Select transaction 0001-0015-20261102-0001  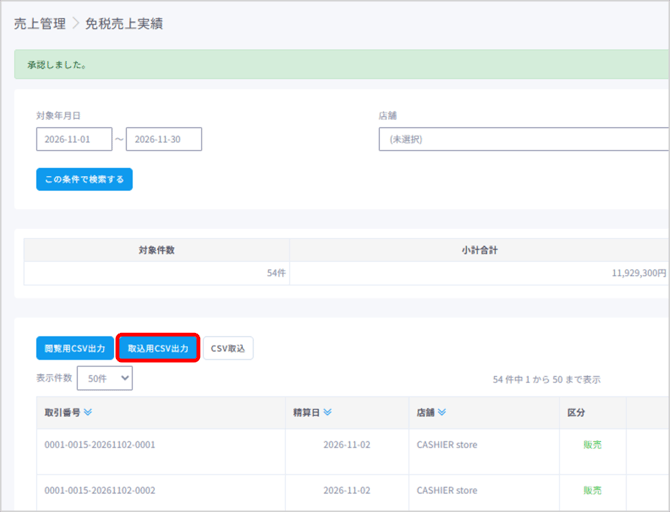(x=100, y=445)
